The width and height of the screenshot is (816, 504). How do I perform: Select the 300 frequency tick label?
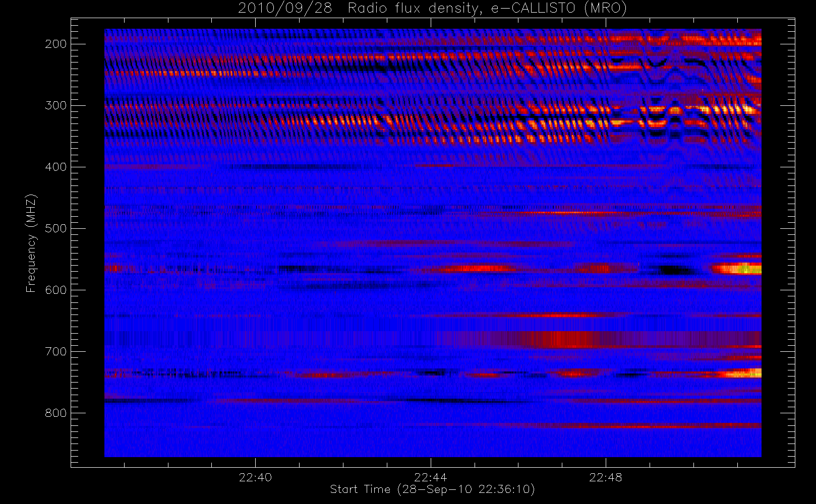pos(56,105)
